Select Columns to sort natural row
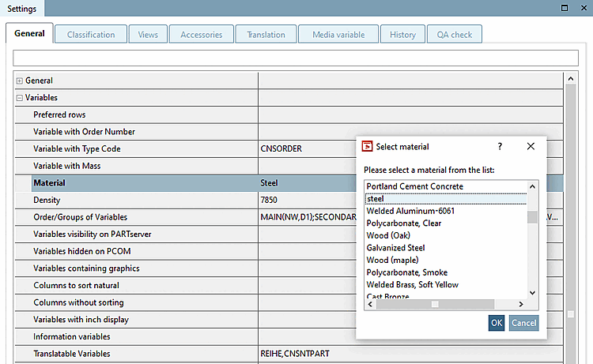The image size is (593, 364). pyautogui.click(x=137, y=286)
